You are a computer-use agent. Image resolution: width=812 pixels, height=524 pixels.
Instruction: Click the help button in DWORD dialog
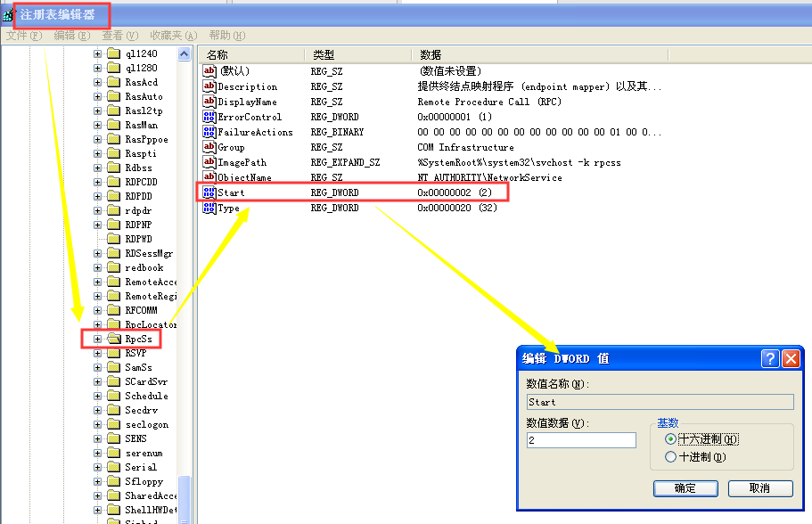click(x=770, y=358)
